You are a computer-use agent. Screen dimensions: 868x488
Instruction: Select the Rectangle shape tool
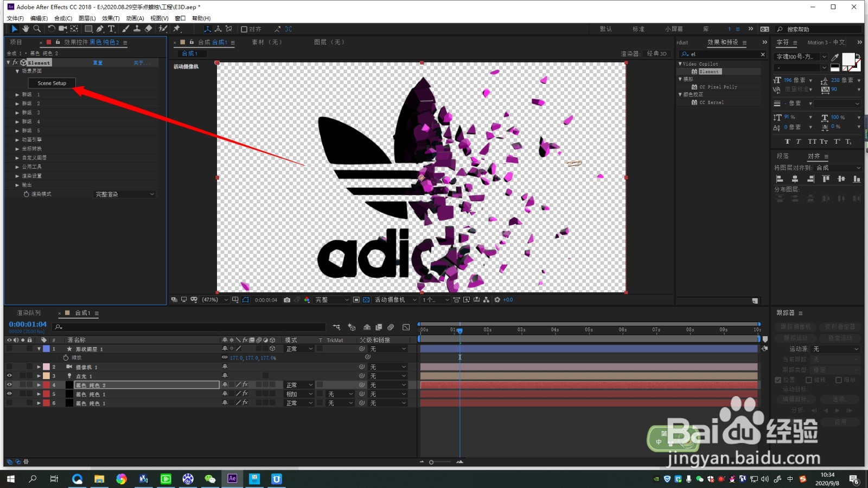(88, 29)
